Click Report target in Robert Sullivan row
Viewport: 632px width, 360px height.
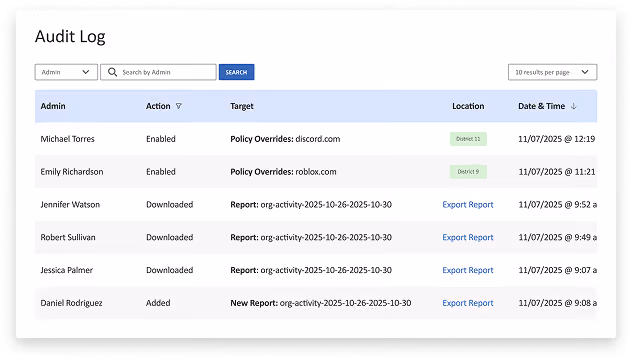click(x=311, y=237)
